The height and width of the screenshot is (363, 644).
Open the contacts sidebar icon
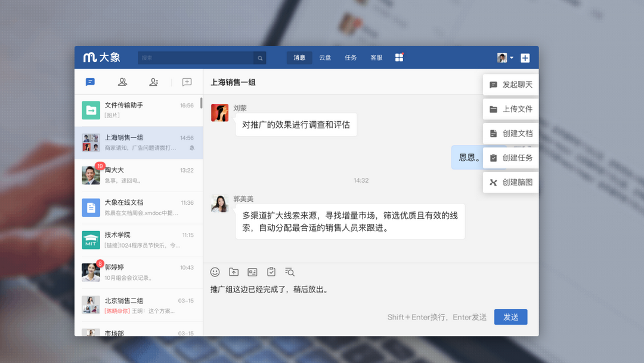coord(122,82)
